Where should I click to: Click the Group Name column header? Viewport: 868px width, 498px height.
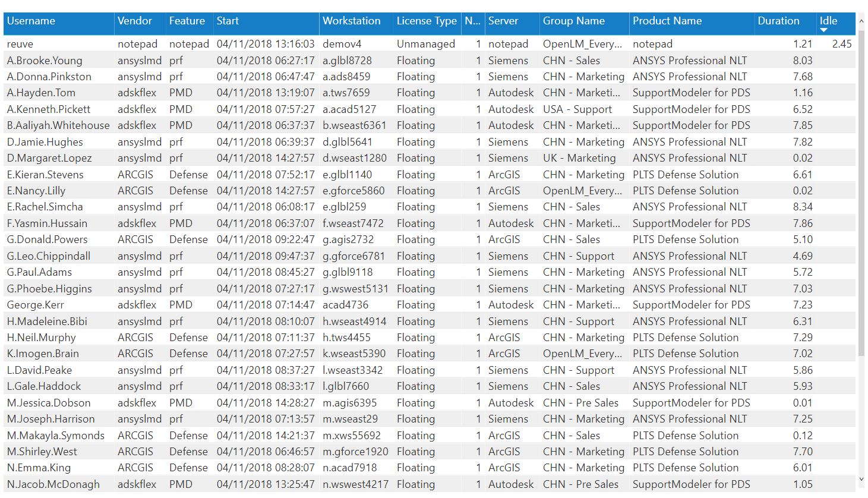pyautogui.click(x=573, y=21)
